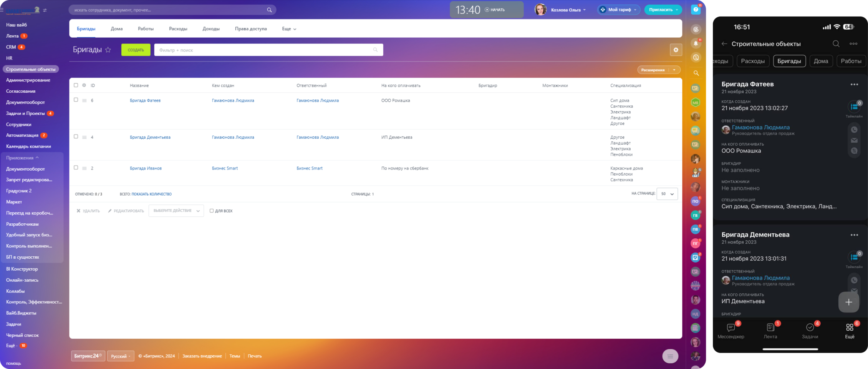Open the Бригада Фатеев link in table
The height and width of the screenshot is (369, 868).
(x=145, y=101)
